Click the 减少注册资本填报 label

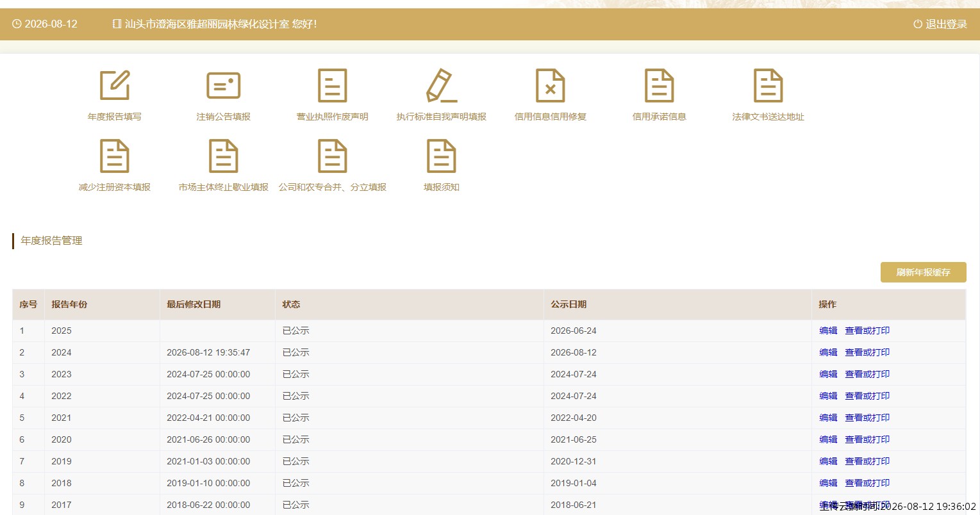(x=115, y=187)
